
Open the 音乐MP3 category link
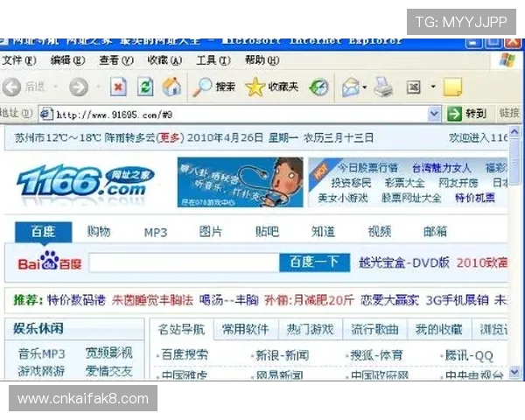[41, 353]
